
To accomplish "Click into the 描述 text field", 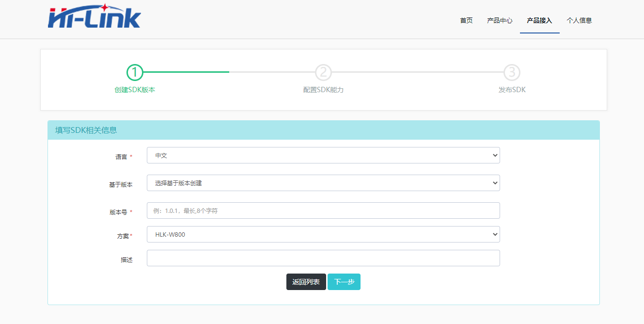I will [323, 258].
